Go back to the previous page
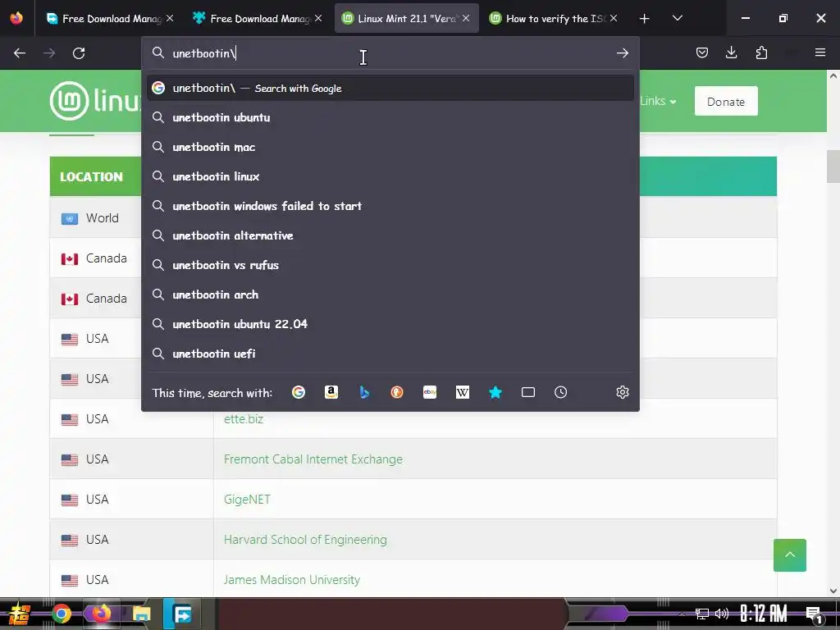Screen dimensions: 840x630 (x=20, y=53)
